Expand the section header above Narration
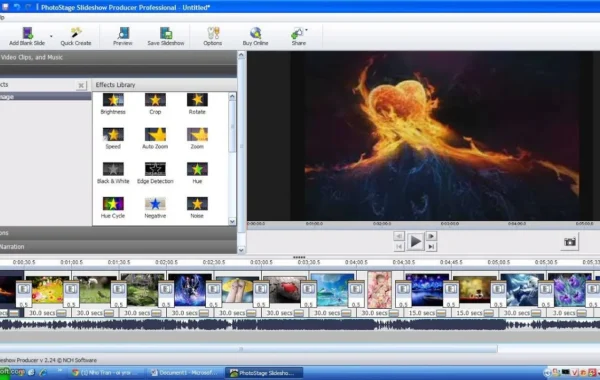The image size is (600, 380). 118,233
